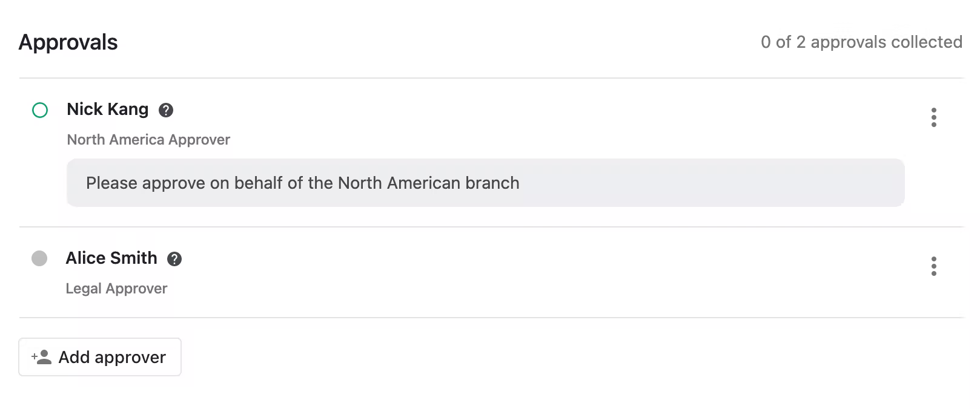Click the 0 of 2 approvals collected counter
The image size is (980, 409).
coord(861,42)
